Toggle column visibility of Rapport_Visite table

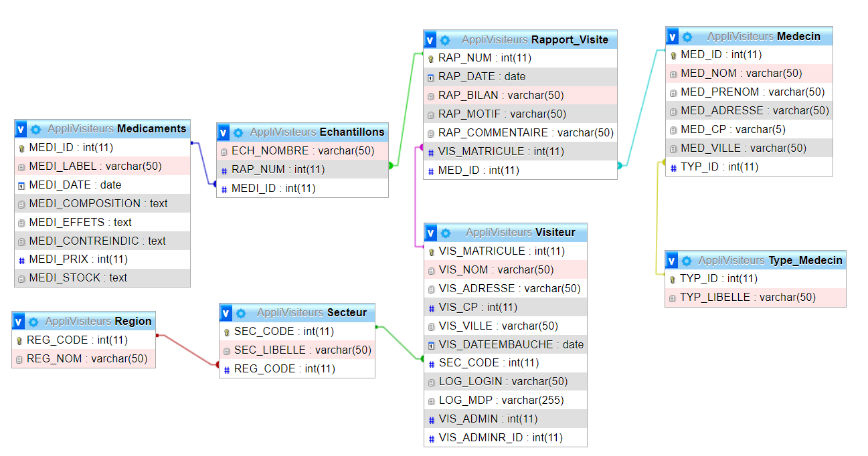point(430,40)
